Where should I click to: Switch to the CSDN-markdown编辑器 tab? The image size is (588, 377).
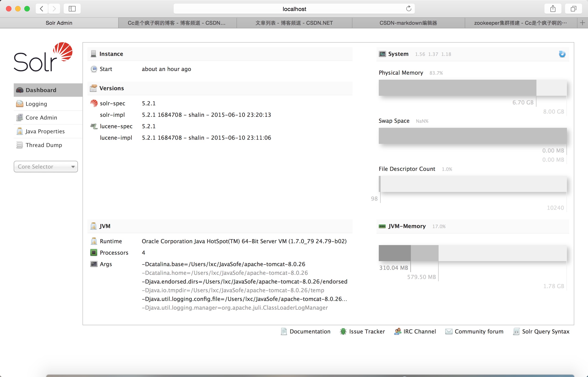[x=408, y=23]
